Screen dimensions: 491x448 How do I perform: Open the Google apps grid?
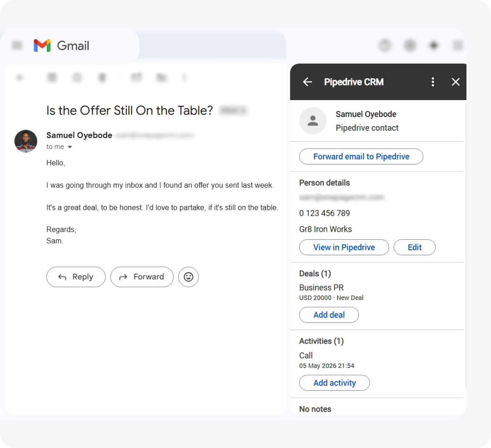(x=458, y=46)
